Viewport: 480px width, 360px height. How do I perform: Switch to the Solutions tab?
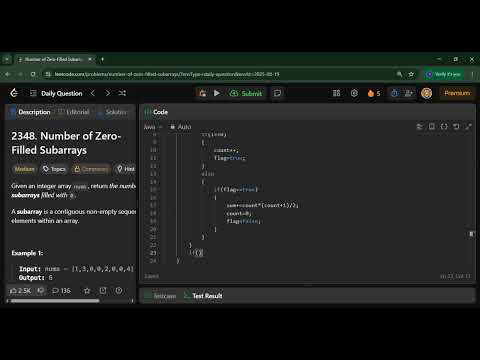pos(113,112)
